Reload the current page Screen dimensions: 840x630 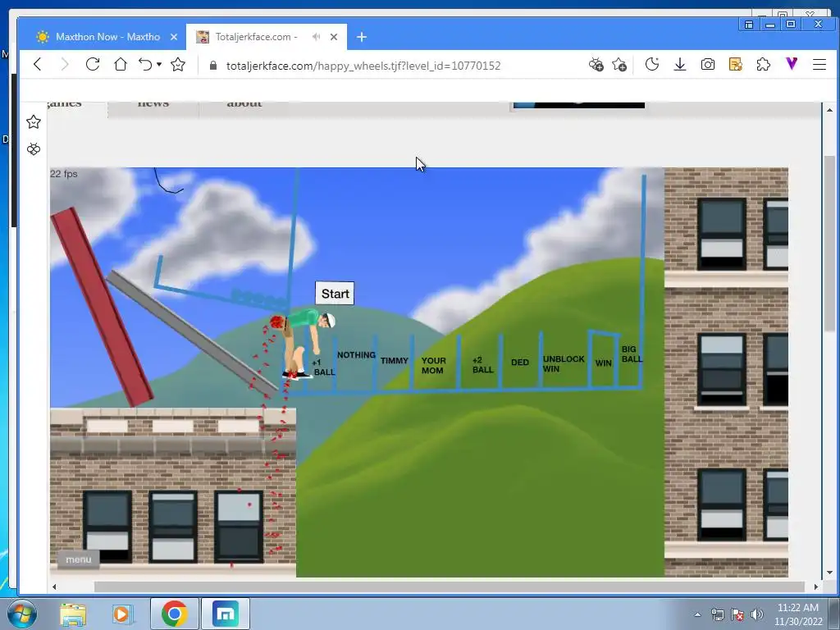point(93,65)
